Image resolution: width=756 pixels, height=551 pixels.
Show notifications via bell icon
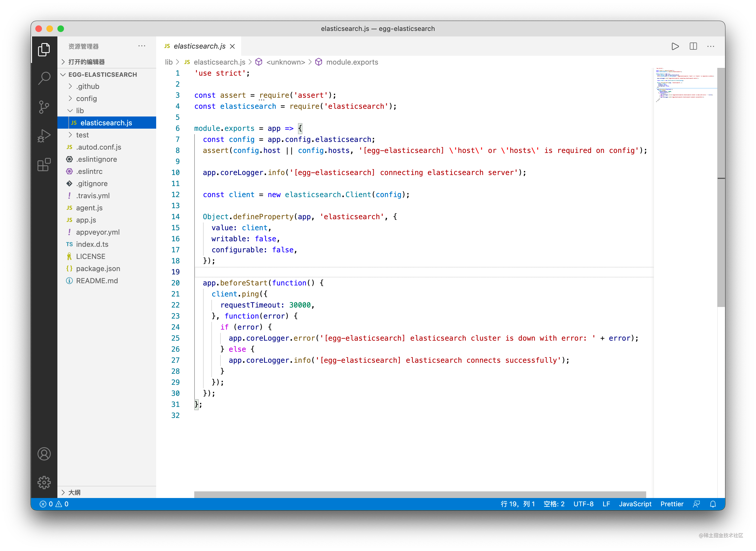[x=713, y=504]
